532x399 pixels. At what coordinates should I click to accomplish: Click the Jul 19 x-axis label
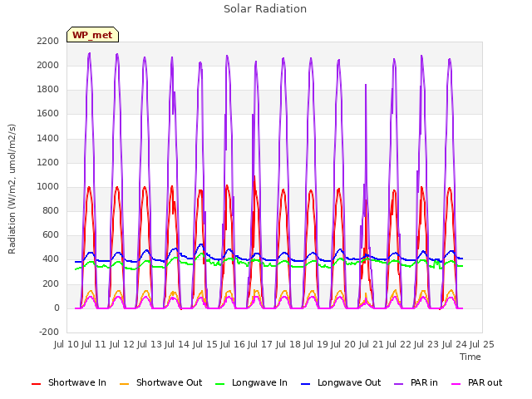tap(316, 344)
